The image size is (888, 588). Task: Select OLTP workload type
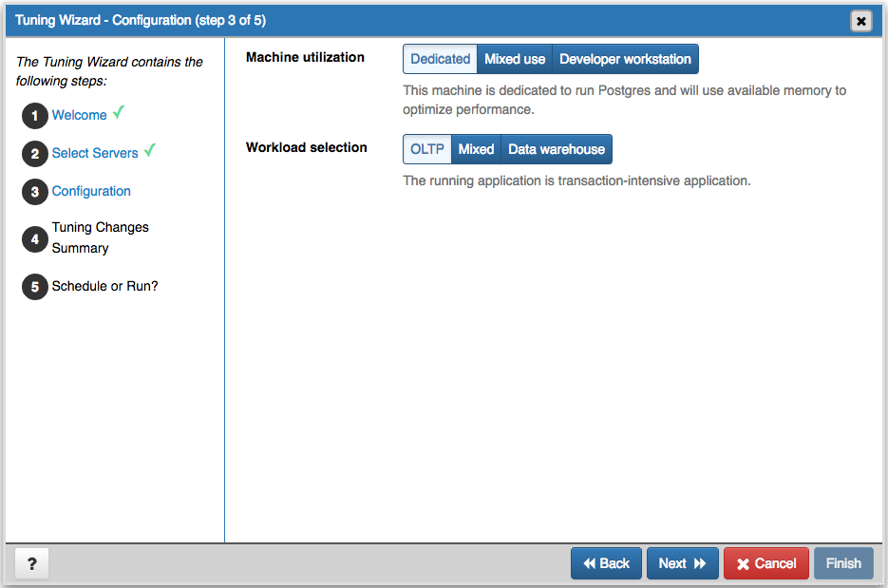click(x=427, y=149)
